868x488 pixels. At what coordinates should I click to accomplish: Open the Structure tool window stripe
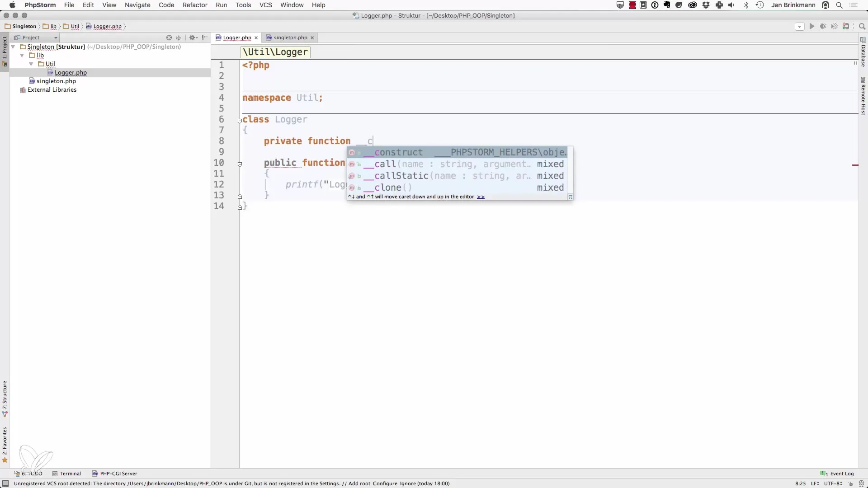[x=5, y=399]
